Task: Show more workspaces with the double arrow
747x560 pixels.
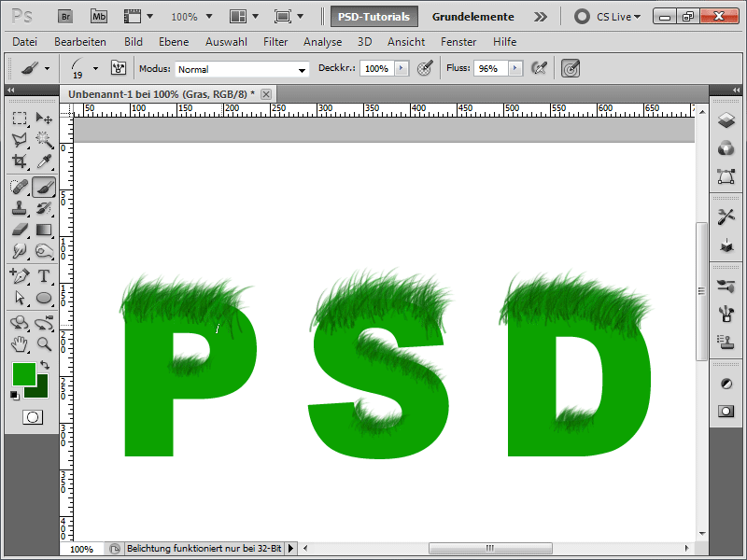Action: coord(541,17)
